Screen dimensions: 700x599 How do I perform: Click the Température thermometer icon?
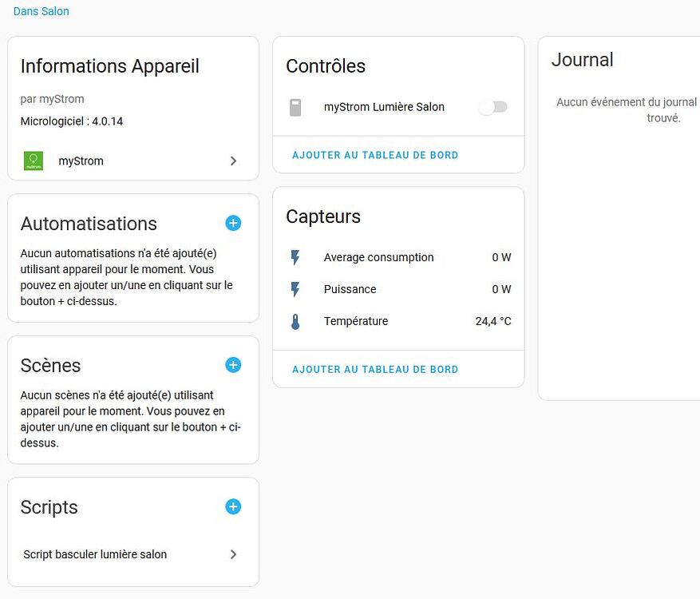pyautogui.click(x=295, y=322)
